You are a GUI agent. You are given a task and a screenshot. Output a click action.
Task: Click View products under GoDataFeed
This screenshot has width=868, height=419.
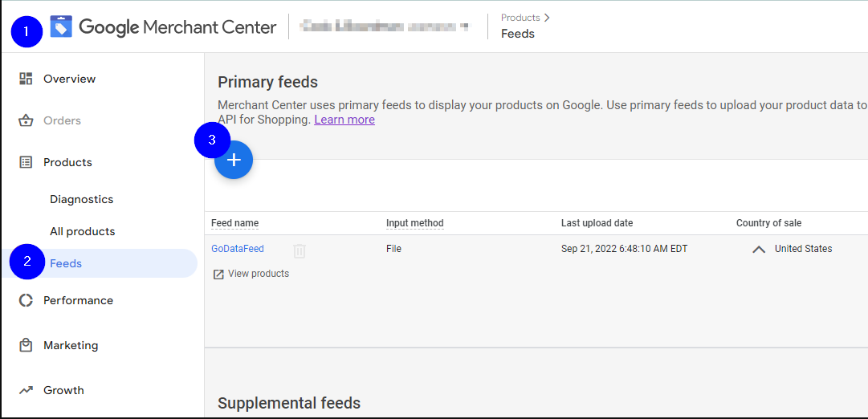click(x=258, y=274)
